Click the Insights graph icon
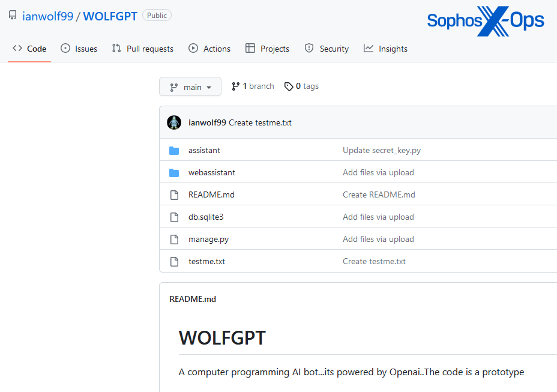The width and height of the screenshot is (557, 392). [x=368, y=48]
